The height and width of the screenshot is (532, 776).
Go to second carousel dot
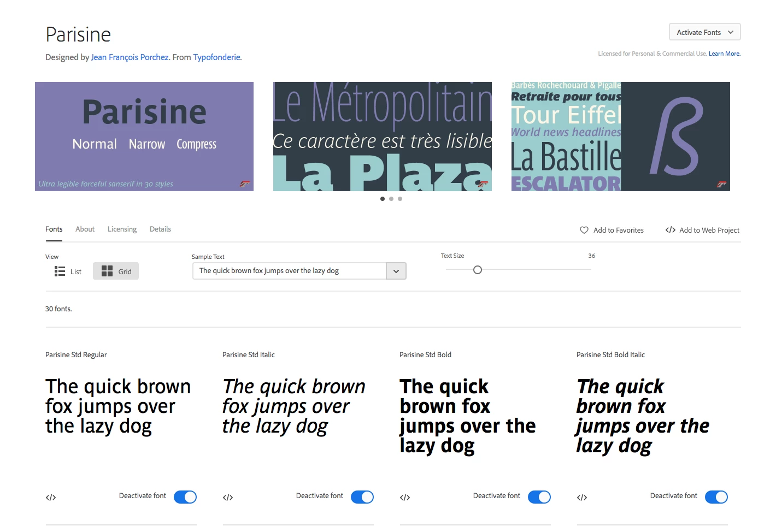click(x=391, y=199)
